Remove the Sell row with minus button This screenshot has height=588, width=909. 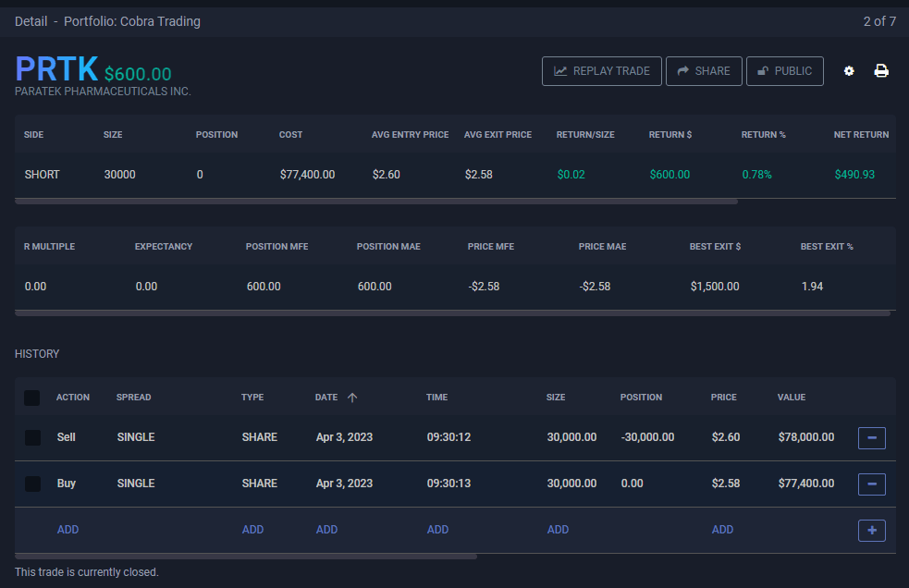click(871, 437)
